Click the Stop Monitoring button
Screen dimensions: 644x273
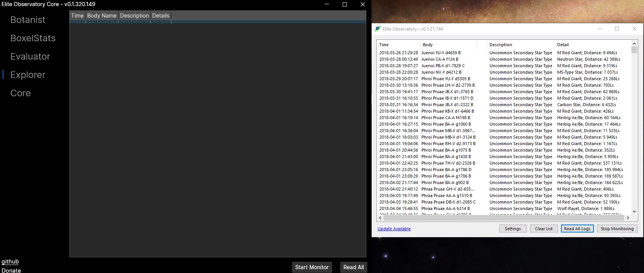617,229
